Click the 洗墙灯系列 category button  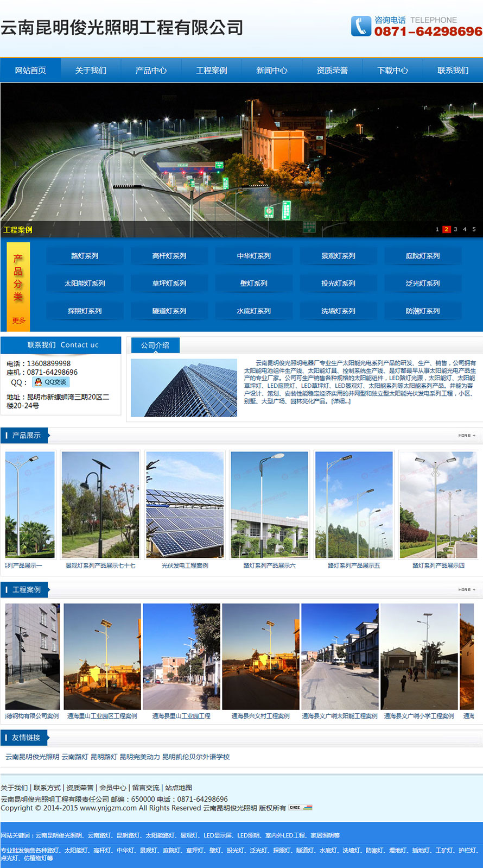coord(338,311)
